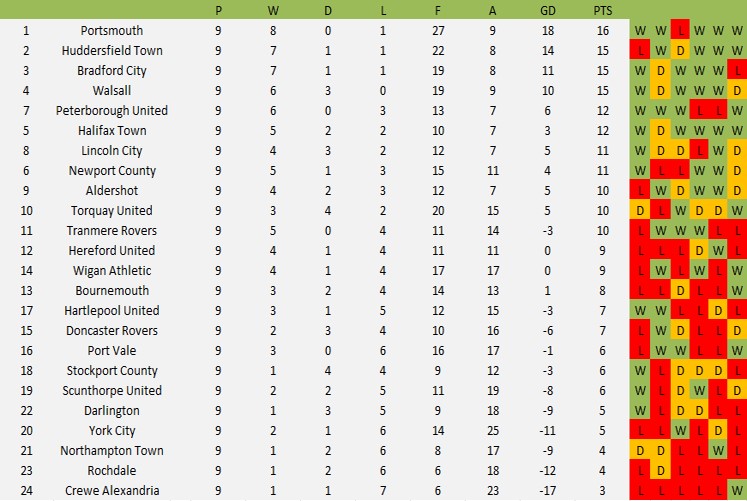Click Wigan Athletic's team name cell
747x501 pixels.
(111, 271)
